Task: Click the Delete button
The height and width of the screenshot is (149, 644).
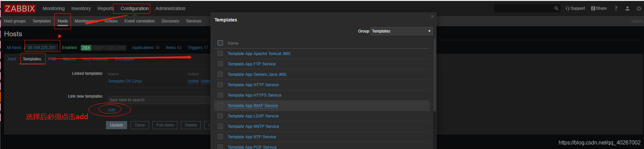Action: pyautogui.click(x=191, y=125)
